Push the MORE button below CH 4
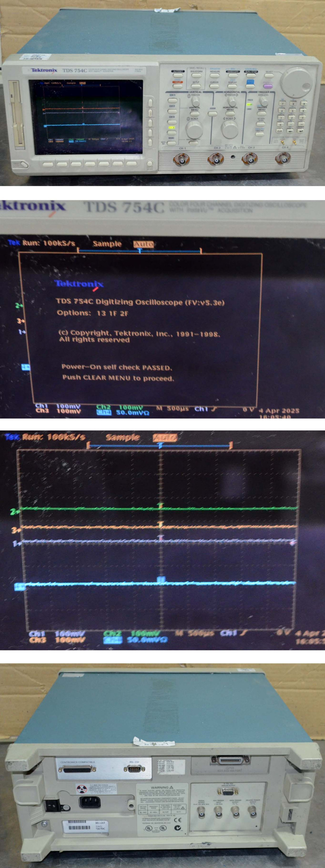 [x=172, y=143]
